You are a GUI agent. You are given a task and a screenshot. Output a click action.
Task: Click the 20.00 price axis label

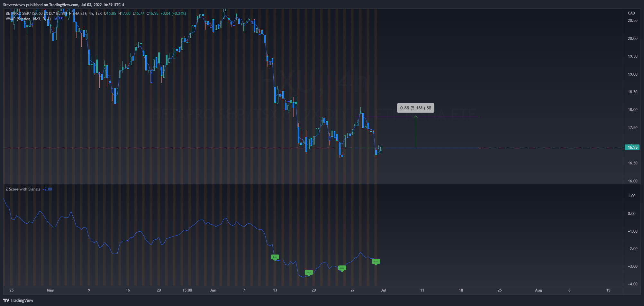[632, 39]
